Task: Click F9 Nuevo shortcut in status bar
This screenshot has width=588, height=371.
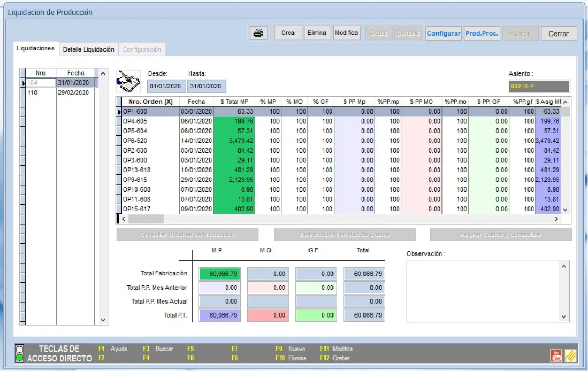Action: [x=290, y=349]
